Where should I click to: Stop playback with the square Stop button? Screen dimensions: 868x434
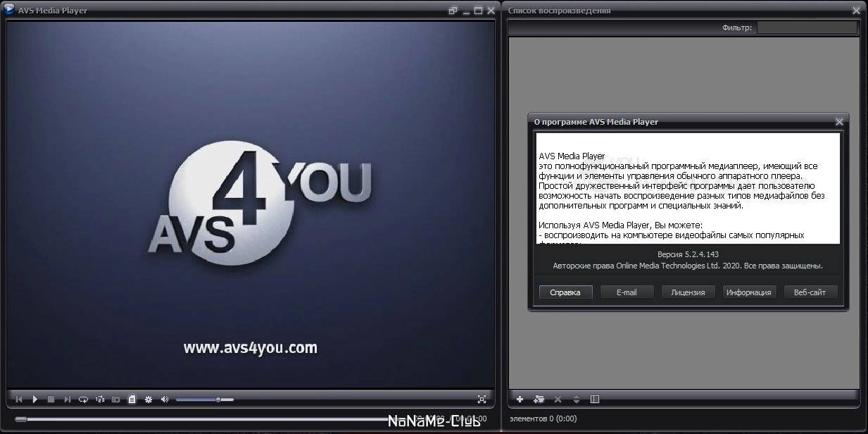pos(51,399)
